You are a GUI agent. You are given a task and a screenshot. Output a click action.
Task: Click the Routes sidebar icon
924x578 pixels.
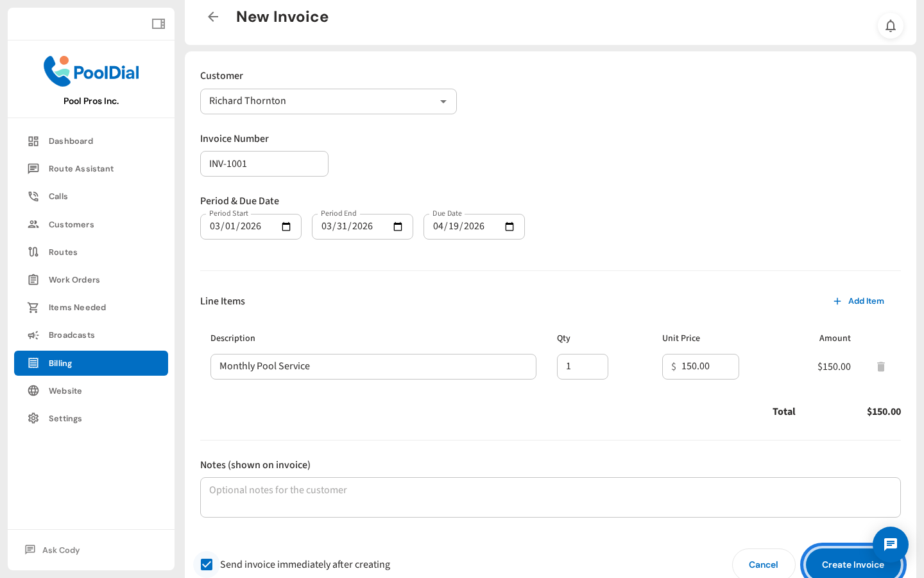click(x=33, y=252)
